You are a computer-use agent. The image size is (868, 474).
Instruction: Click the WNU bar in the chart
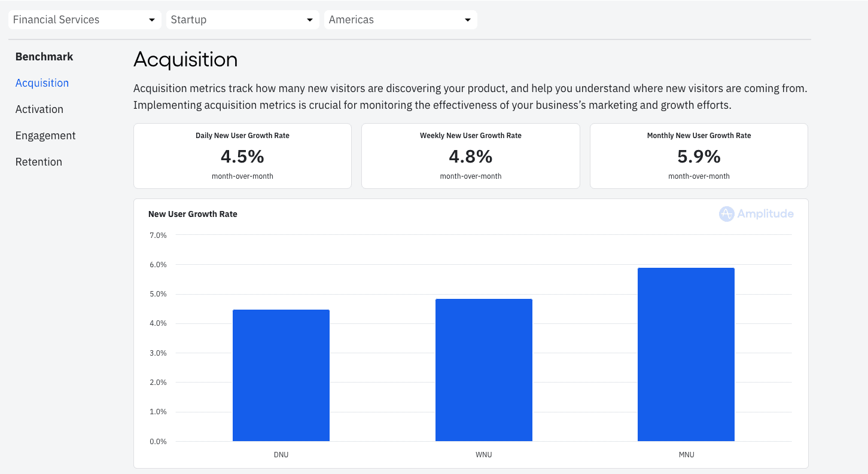click(484, 369)
